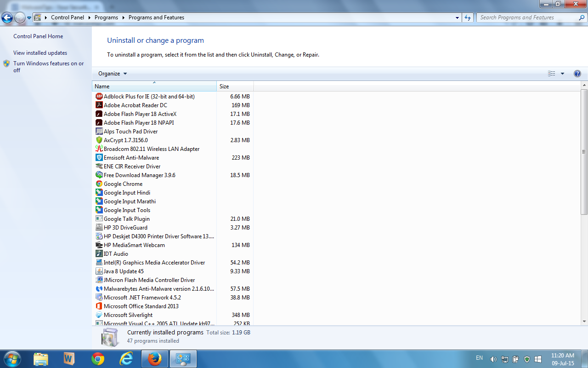
Task: Open help with the blue question mark icon
Action: [577, 74]
